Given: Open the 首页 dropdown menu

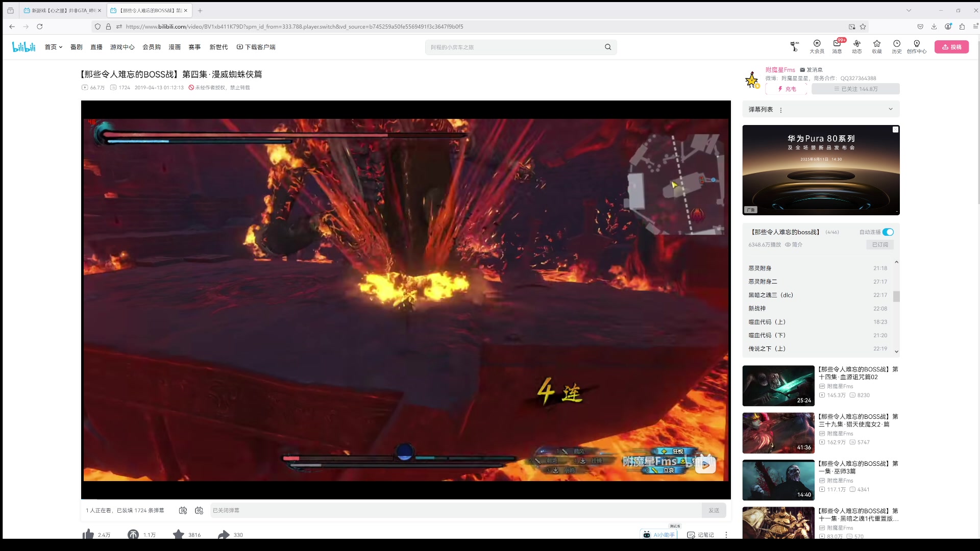Looking at the screenshot, I should coord(53,47).
